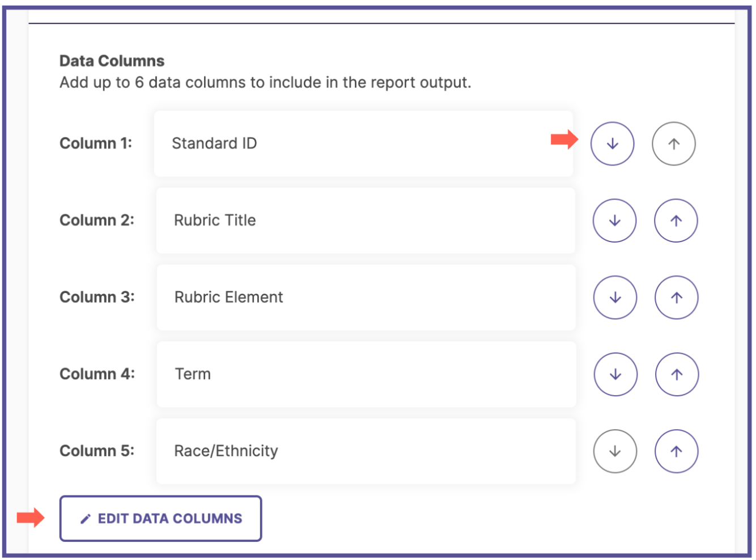Open Edit Data Columns
756x560 pixels.
pyautogui.click(x=160, y=519)
